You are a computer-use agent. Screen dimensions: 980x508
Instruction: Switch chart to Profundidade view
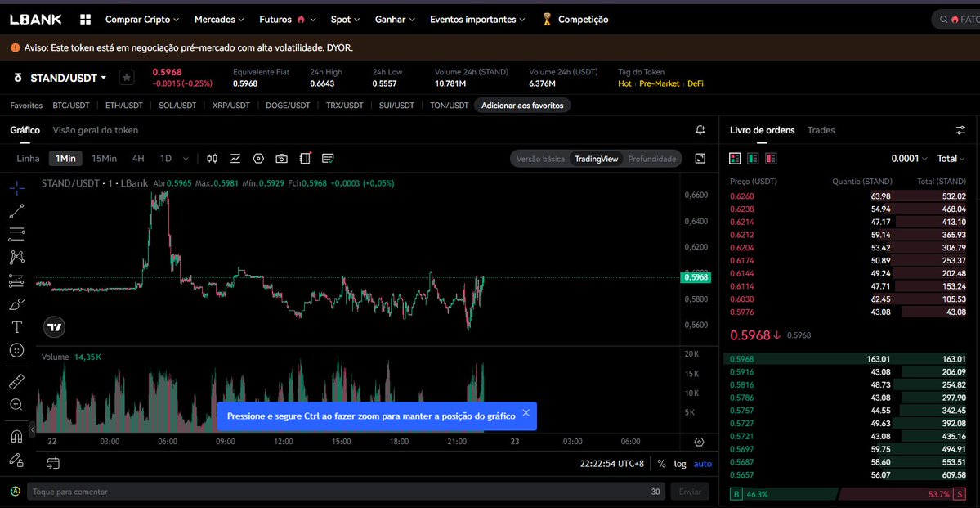tap(652, 159)
